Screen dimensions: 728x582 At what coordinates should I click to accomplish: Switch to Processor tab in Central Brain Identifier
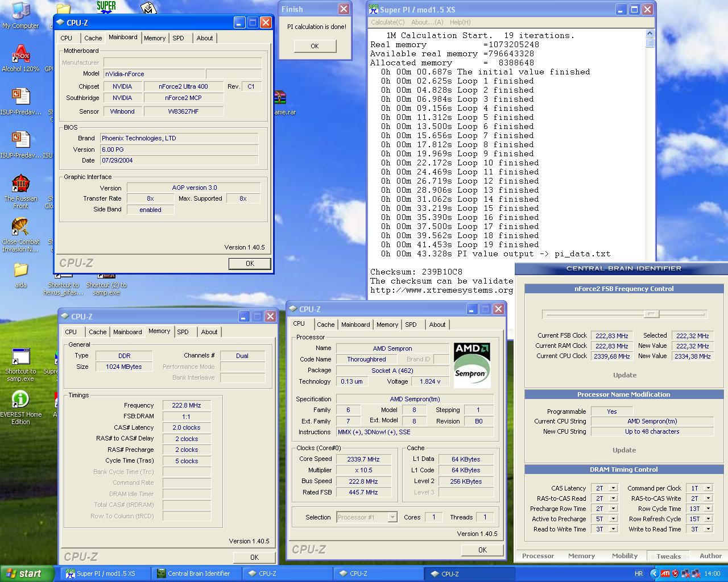point(538,556)
